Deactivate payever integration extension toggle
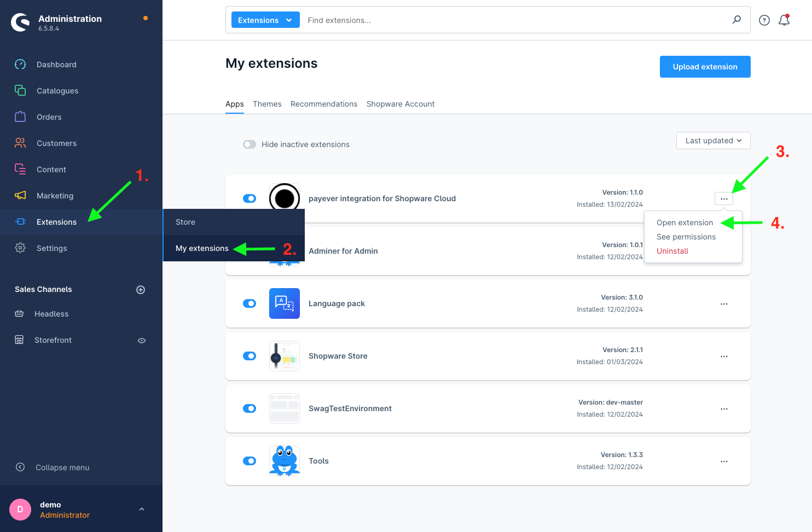This screenshot has width=812, height=532. (x=250, y=198)
